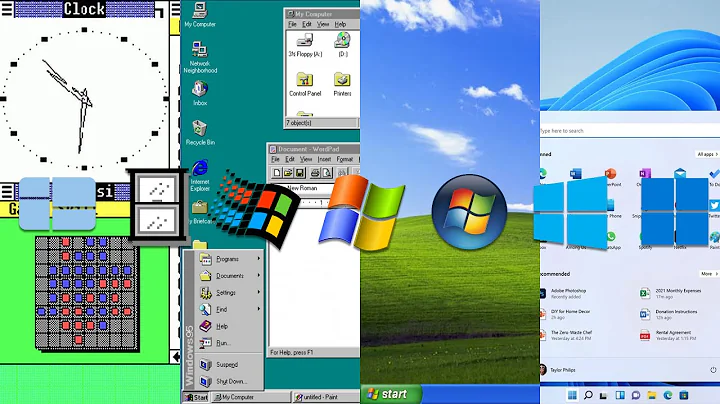
Task: Open Chat from the Windows 11 taskbar
Action: coord(636,395)
